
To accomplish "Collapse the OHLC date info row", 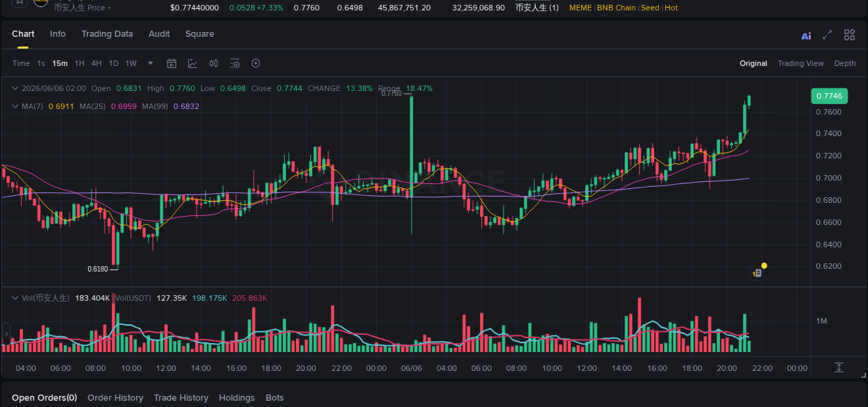I will (x=15, y=88).
